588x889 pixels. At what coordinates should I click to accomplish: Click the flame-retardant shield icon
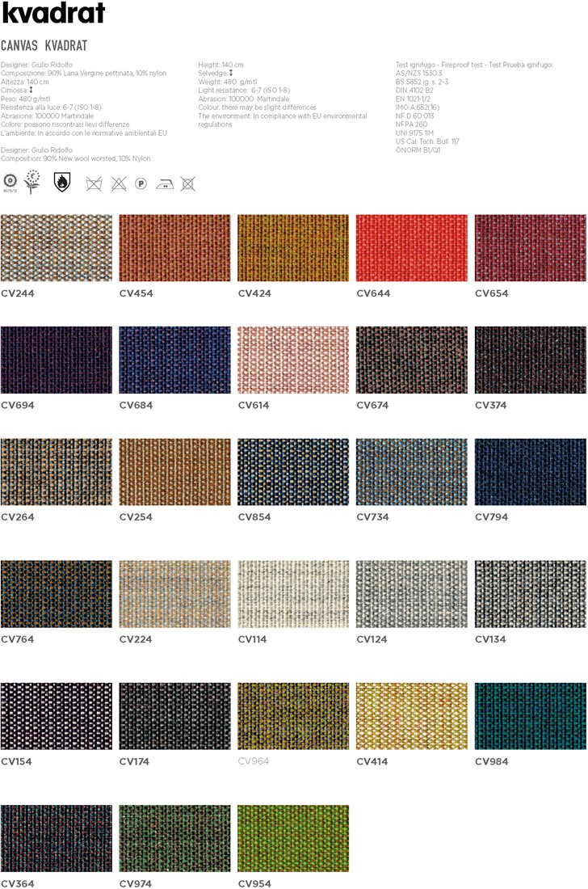pyautogui.click(x=61, y=182)
